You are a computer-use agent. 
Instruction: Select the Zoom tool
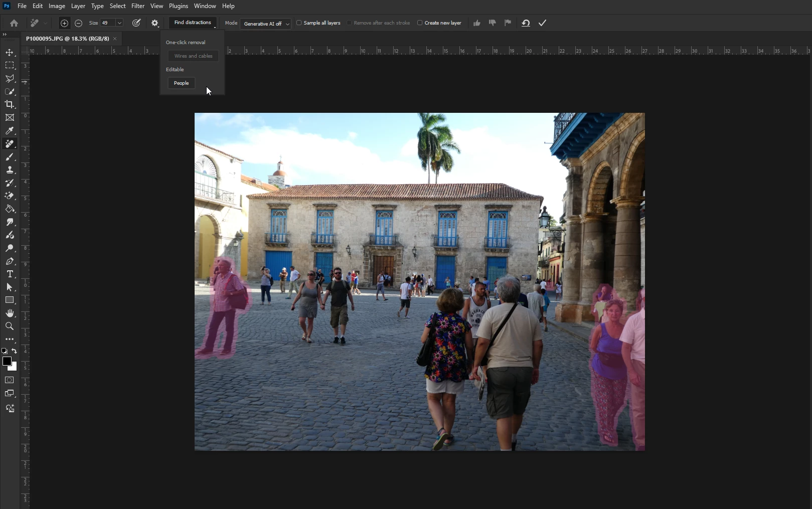[10, 326]
